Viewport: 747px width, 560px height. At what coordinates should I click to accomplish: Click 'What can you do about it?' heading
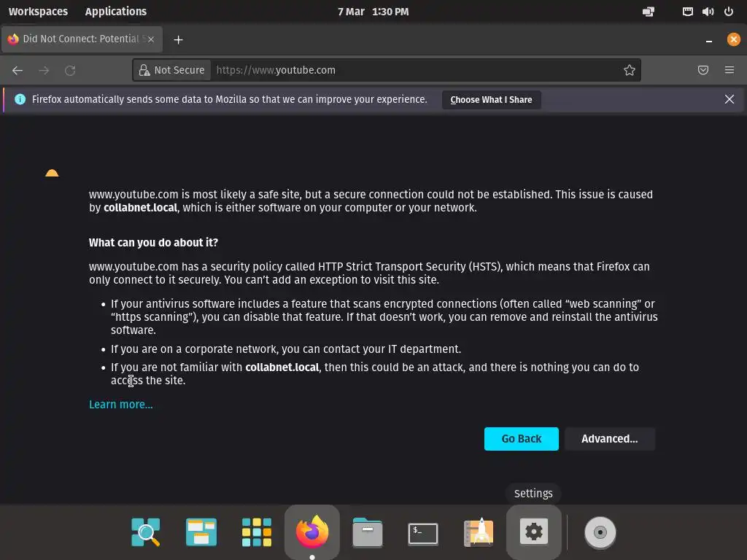(x=153, y=242)
